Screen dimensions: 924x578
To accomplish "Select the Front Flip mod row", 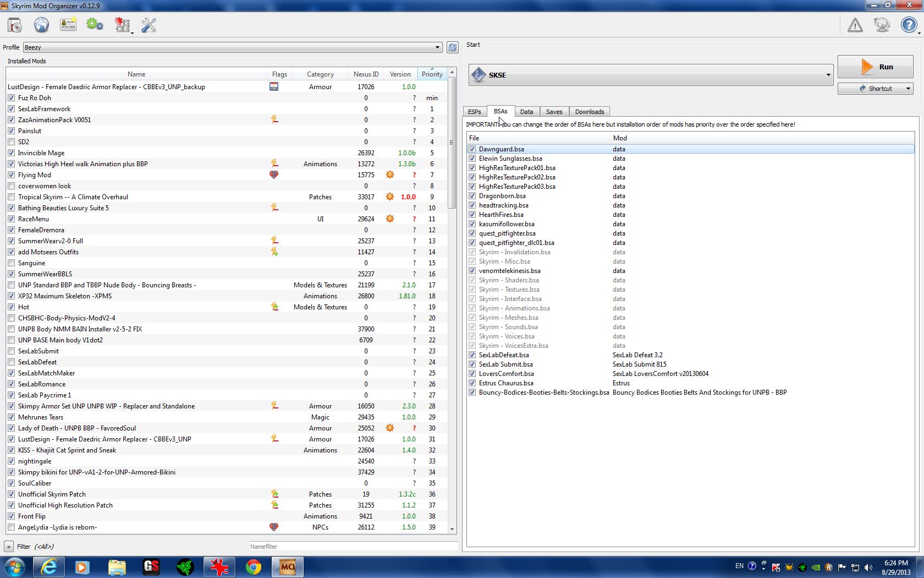I will point(227,516).
